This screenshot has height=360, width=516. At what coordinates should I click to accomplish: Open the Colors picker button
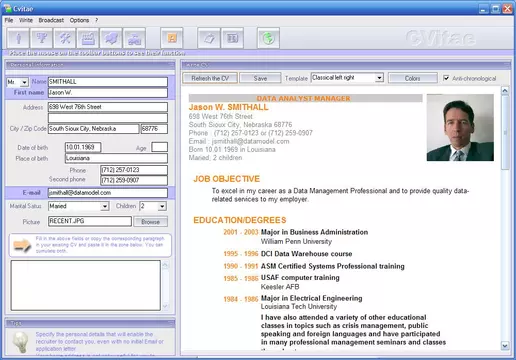pos(413,78)
